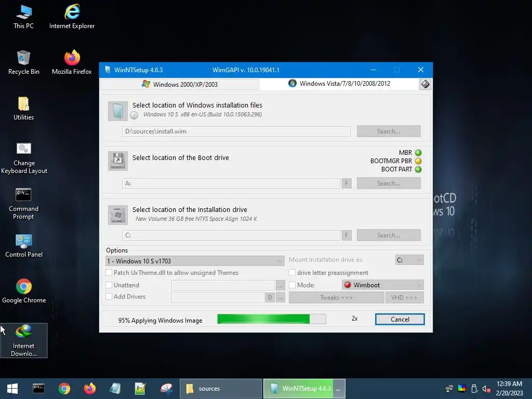
Task: Click the Installation drive section icon
Action: click(x=118, y=215)
